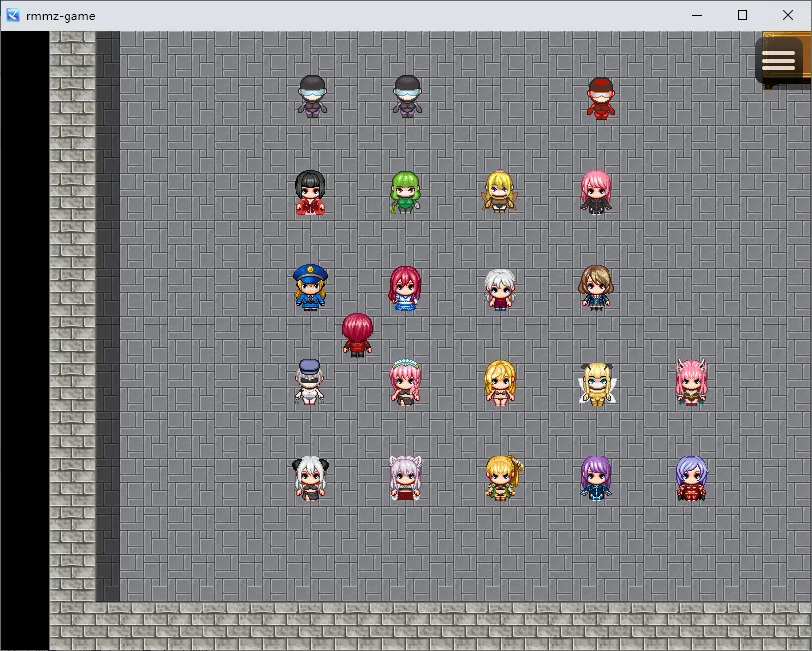The image size is (812, 651).
Task: Select the blonde ponytail girl in green
Action: [x=503, y=478]
